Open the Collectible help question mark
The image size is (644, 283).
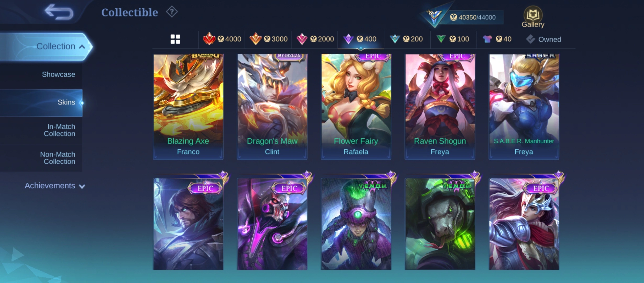172,12
